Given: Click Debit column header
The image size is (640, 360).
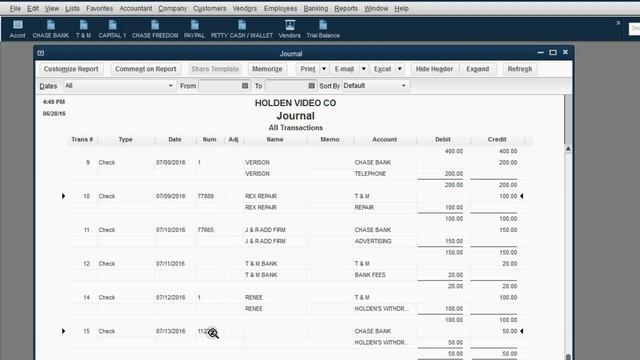Looking at the screenshot, I should click(443, 140).
